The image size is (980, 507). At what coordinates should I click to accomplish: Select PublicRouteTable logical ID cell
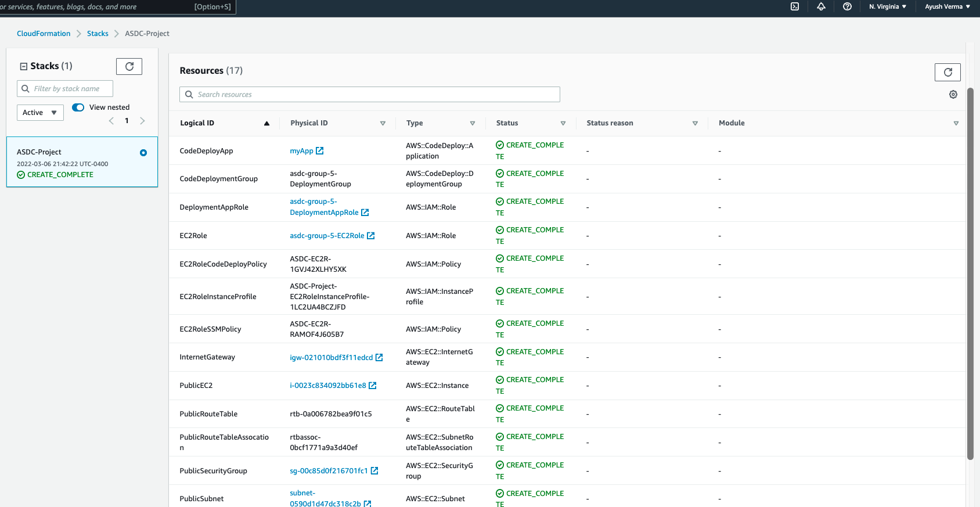(208, 414)
